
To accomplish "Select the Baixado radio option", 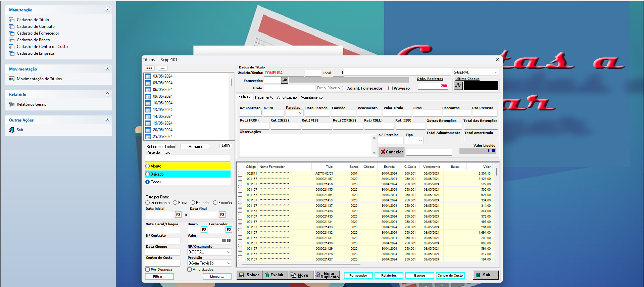I will (x=147, y=174).
